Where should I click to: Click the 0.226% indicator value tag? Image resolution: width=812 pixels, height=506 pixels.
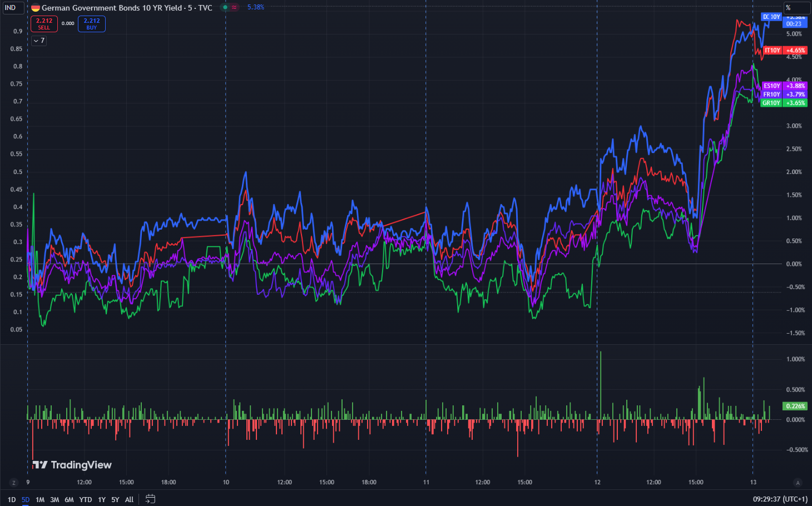coord(795,406)
